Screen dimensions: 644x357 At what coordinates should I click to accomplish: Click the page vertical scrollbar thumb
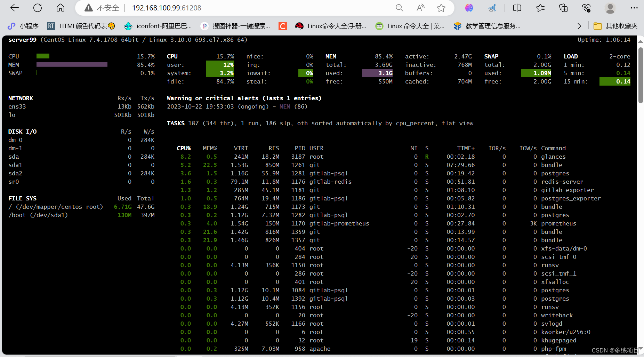[641, 75]
